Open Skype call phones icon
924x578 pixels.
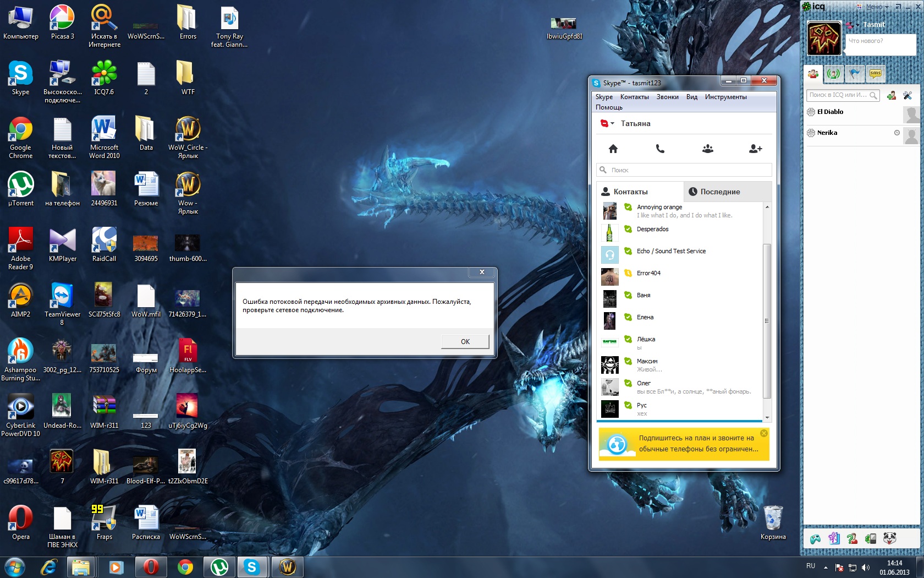pos(660,149)
